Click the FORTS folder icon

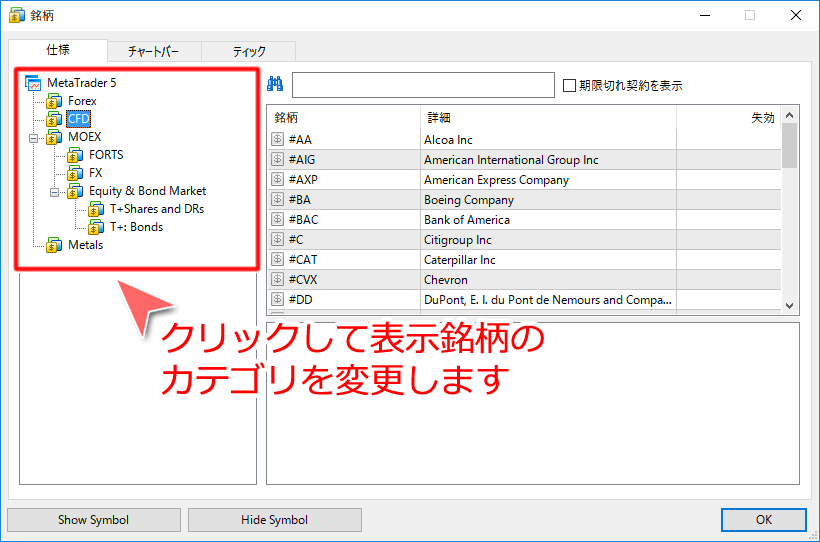point(75,155)
